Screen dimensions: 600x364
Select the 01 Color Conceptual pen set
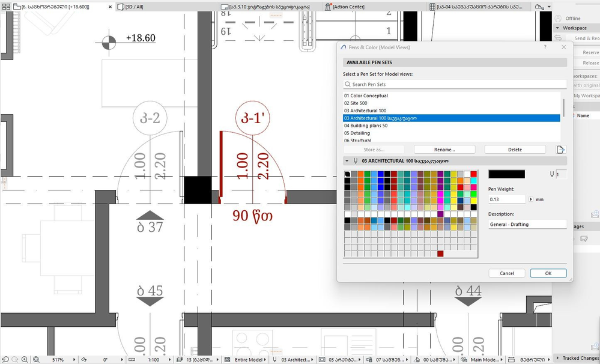(452, 96)
